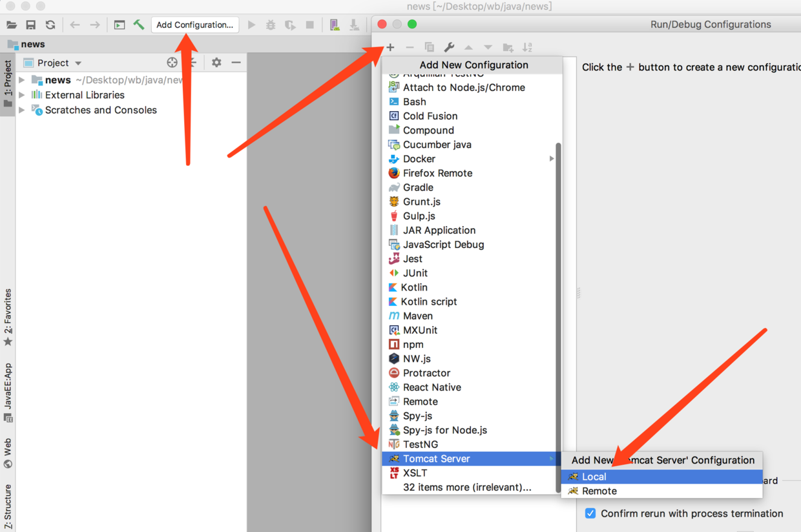This screenshot has height=532, width=801.
Task: Select the news root folder in tree
Action: coord(58,80)
